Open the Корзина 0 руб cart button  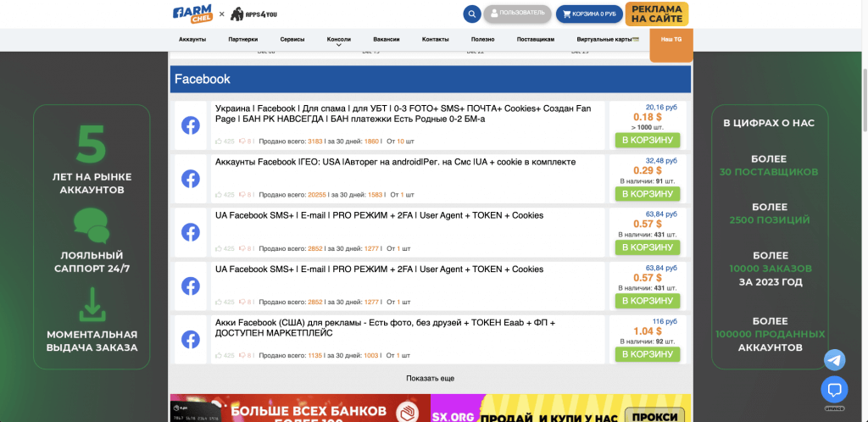click(x=589, y=14)
